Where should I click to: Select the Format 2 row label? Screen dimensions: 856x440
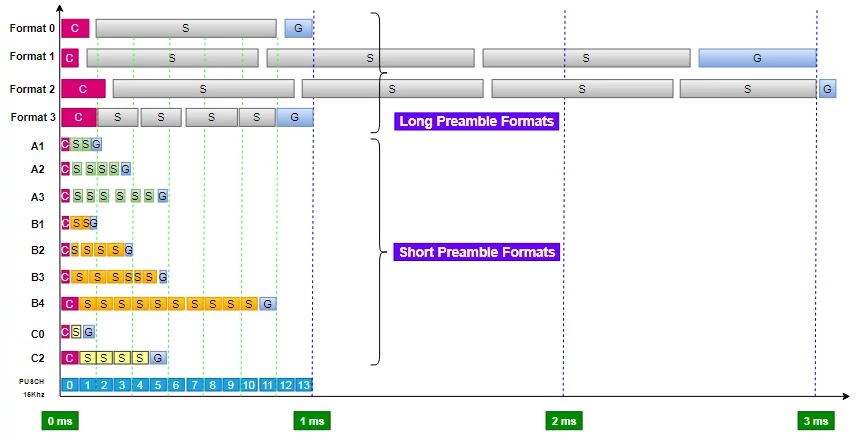tap(32, 89)
